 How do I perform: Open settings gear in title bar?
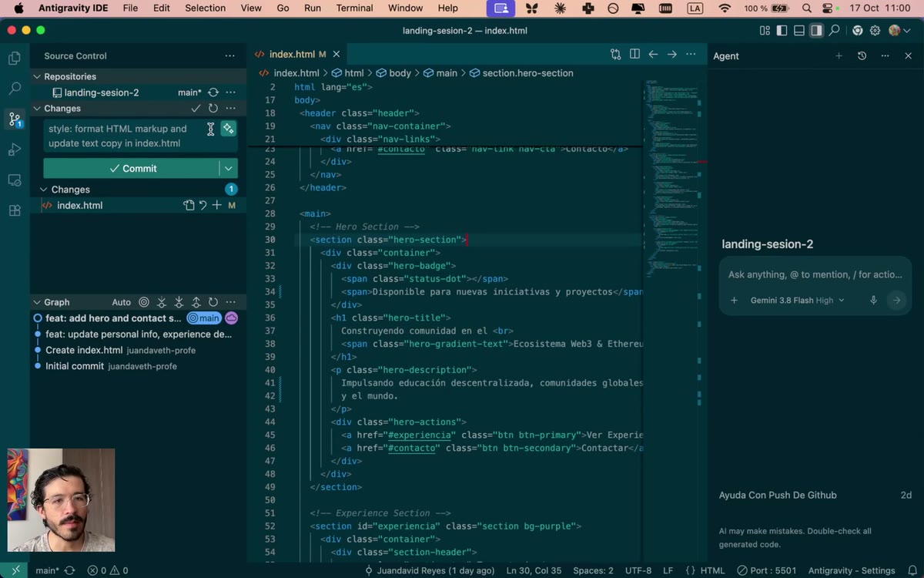(x=875, y=31)
